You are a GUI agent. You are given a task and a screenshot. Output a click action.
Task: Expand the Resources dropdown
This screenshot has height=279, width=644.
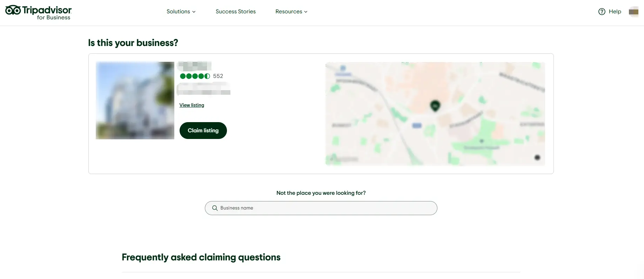point(291,12)
